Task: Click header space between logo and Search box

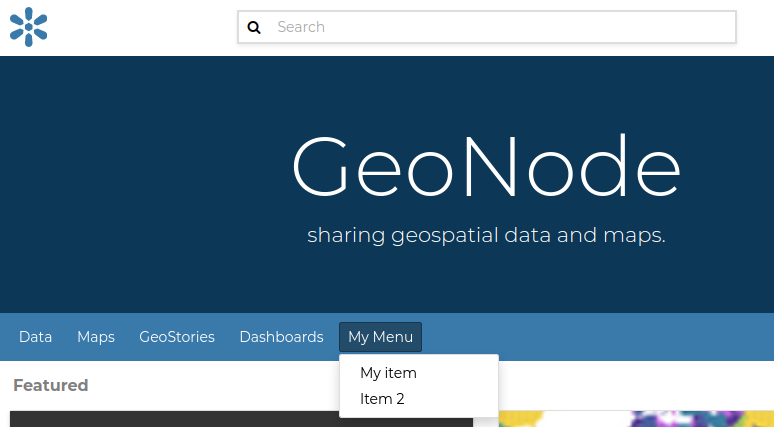Action: coord(140,27)
